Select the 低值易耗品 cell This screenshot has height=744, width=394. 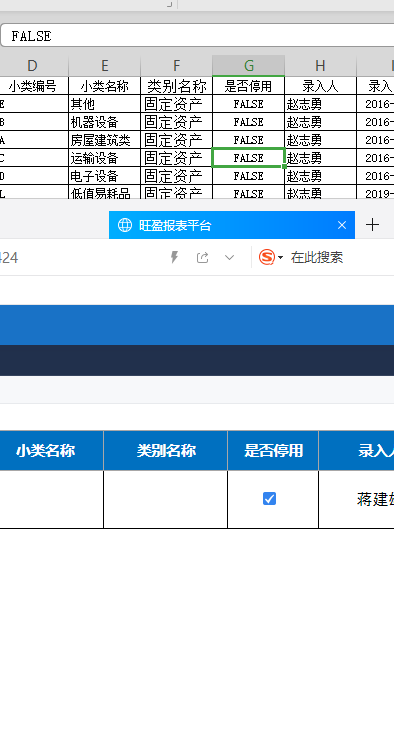(104, 192)
